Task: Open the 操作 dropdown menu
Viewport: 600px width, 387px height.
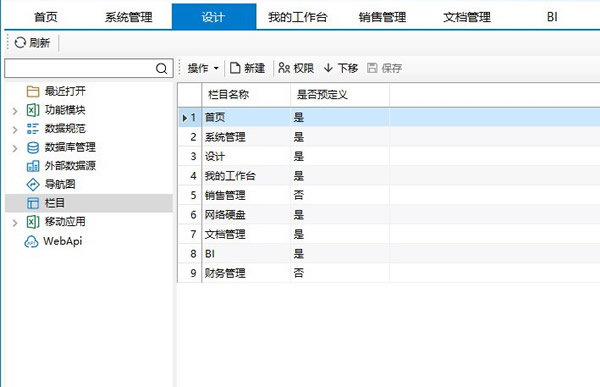Action: coord(203,68)
